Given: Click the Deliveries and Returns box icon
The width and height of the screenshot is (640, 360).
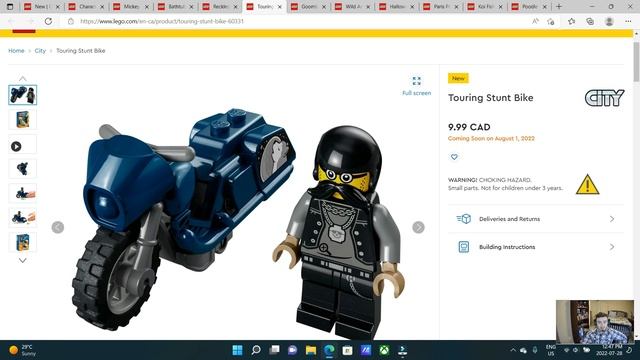Looking at the screenshot, I should point(464,219).
